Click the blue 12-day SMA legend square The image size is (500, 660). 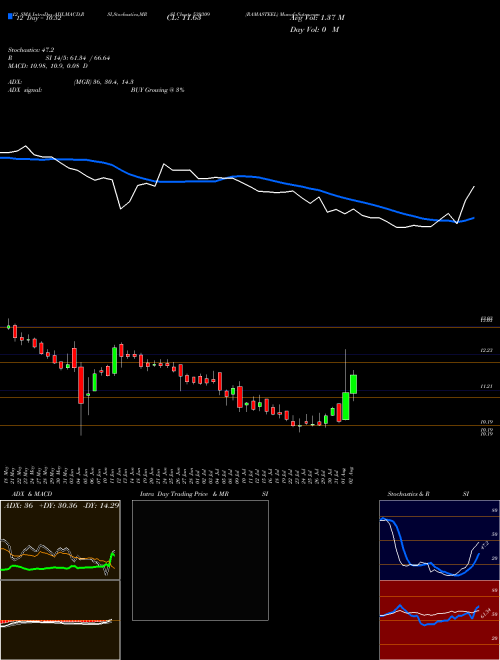(x=10, y=17)
